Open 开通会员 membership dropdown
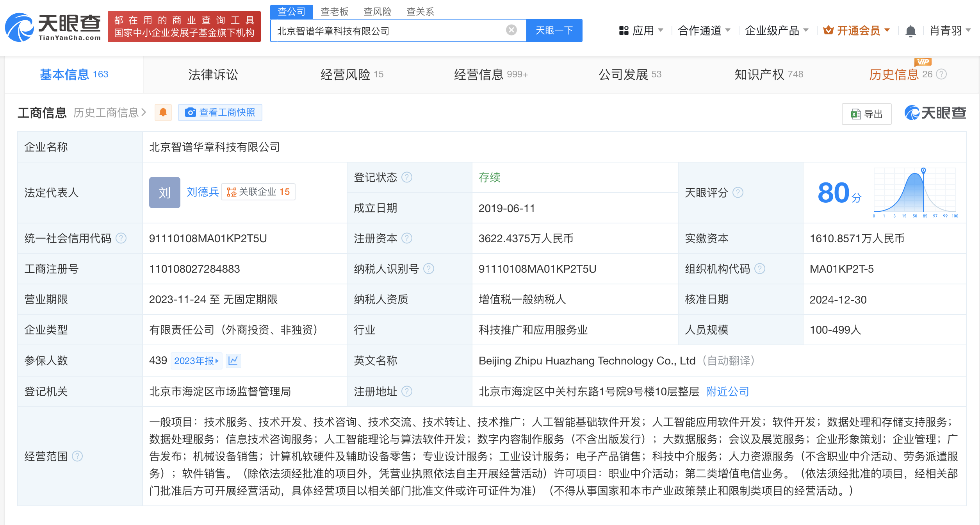The width and height of the screenshot is (980, 525). pos(857,30)
